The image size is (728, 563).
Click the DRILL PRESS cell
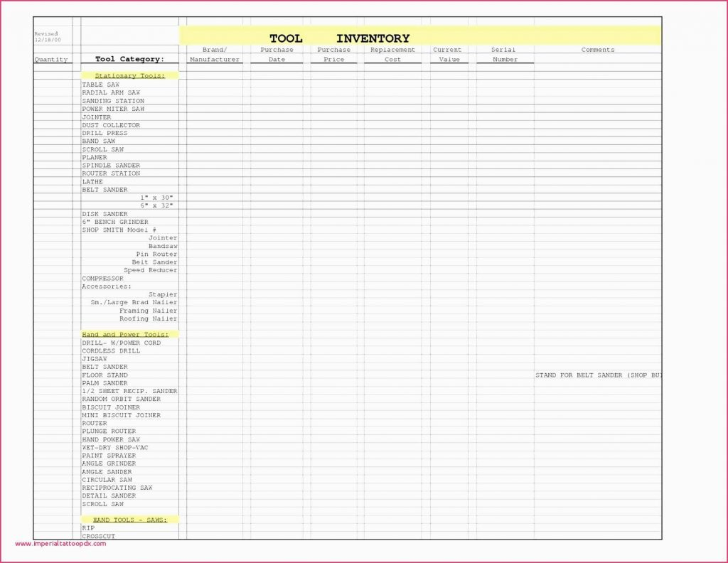[x=105, y=133]
